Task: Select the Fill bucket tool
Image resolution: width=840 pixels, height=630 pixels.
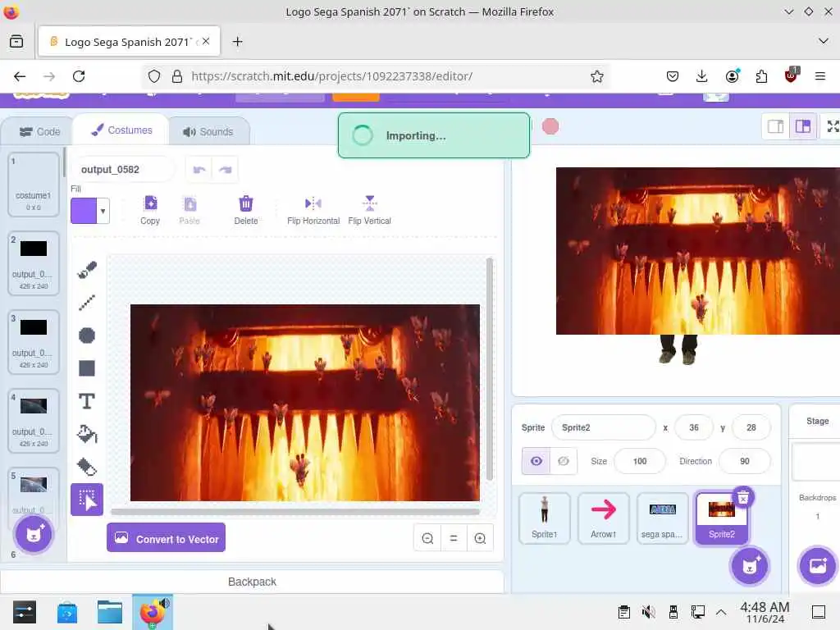Action: [87, 434]
